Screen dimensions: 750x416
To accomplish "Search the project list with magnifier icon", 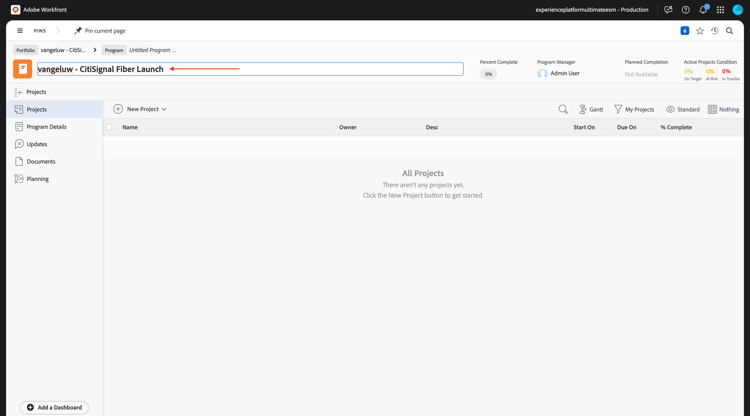I will click(563, 109).
